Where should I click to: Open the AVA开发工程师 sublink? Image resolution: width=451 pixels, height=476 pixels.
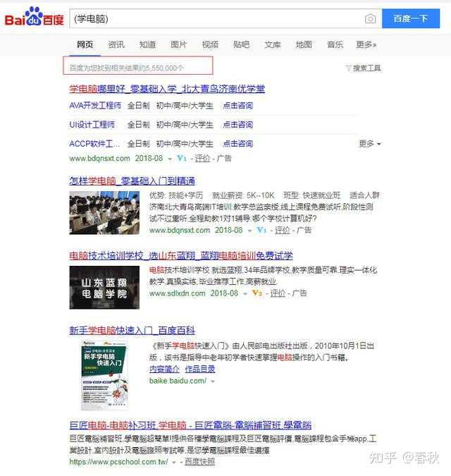tap(95, 106)
